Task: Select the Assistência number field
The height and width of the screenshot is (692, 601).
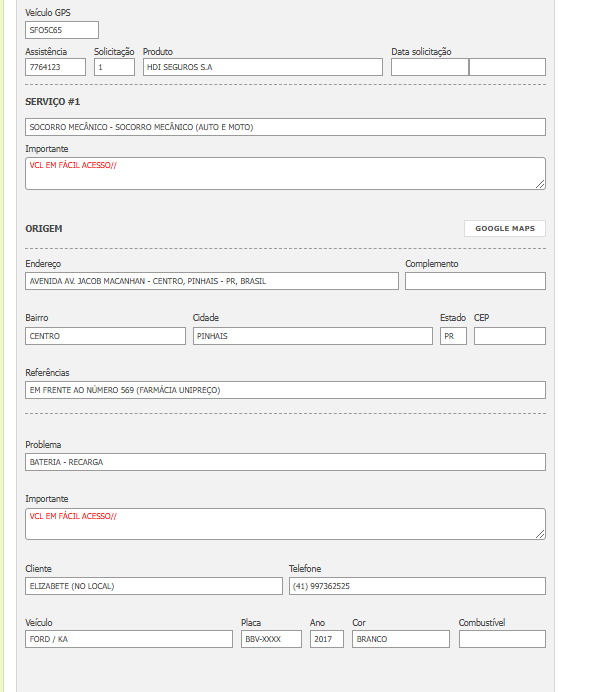Action: (55, 67)
